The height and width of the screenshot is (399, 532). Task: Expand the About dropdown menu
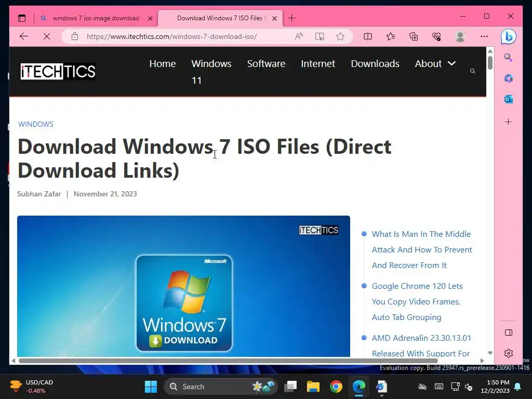pos(435,64)
